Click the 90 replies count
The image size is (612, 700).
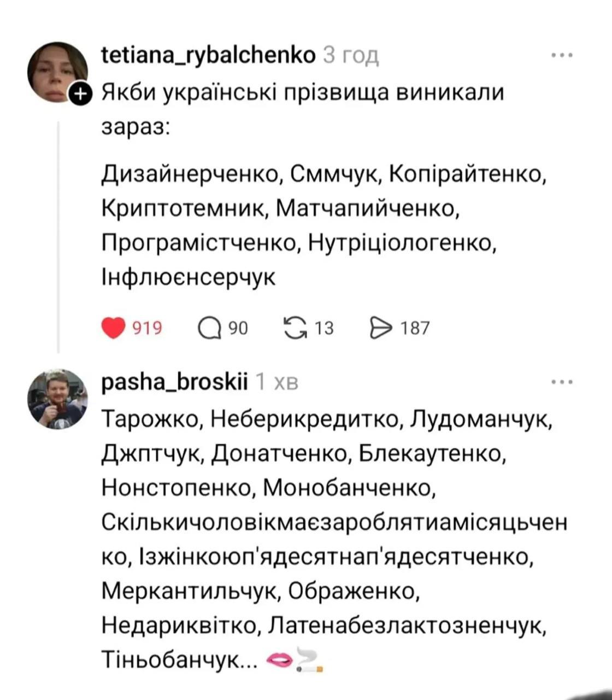pos(238,328)
